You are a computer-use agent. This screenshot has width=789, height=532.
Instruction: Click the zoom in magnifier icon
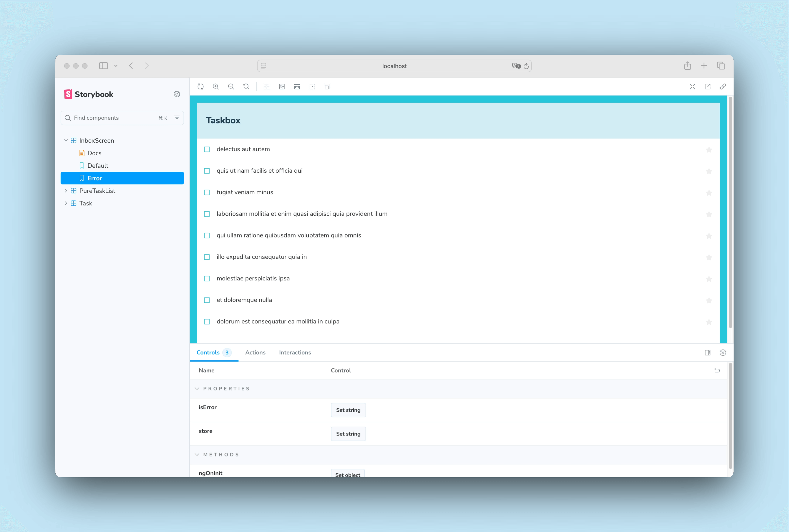(x=216, y=86)
